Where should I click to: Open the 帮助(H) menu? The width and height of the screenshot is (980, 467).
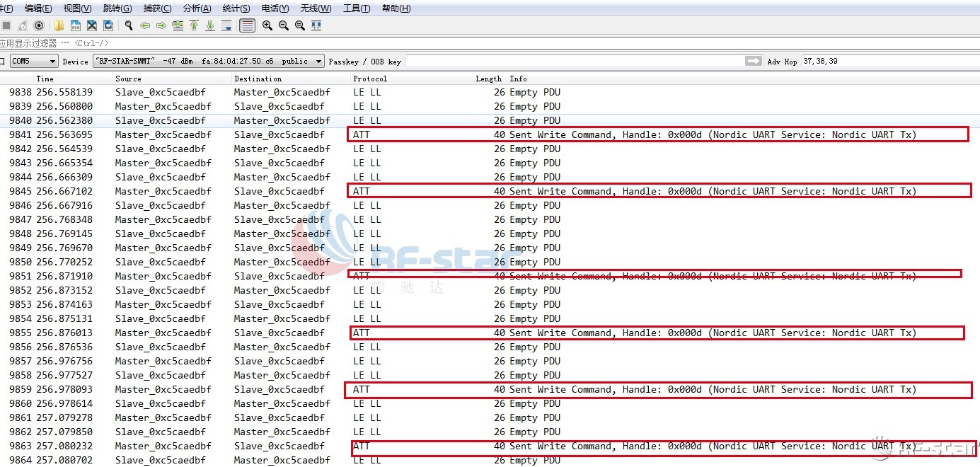tap(396, 8)
